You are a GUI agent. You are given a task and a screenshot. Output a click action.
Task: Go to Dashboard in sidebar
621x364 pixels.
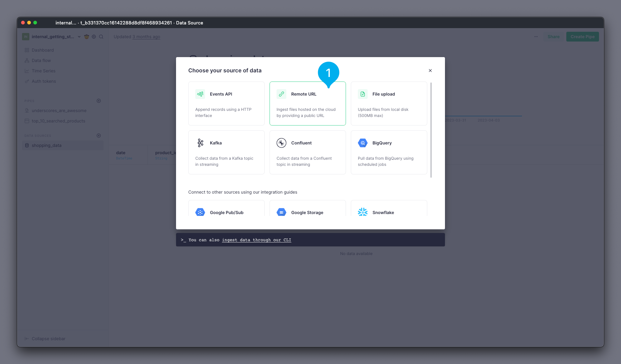click(x=63, y=50)
